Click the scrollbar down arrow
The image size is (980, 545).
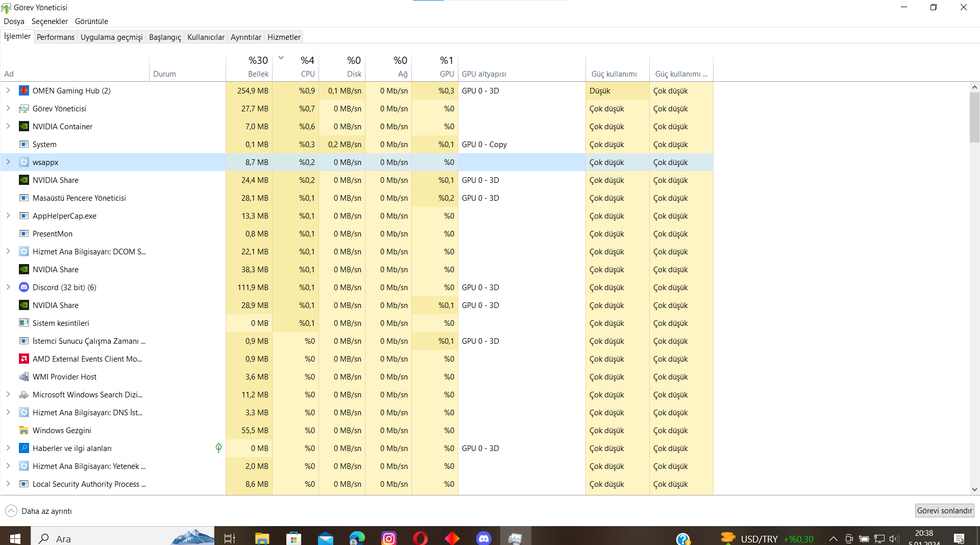pos(974,489)
